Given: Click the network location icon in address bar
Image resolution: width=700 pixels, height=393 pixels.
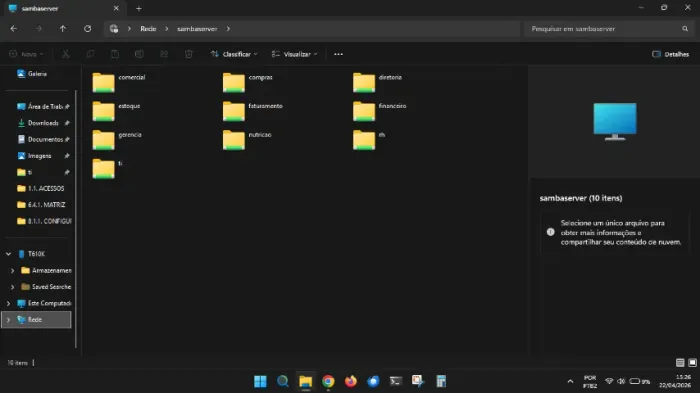Looking at the screenshot, I should coord(114,29).
